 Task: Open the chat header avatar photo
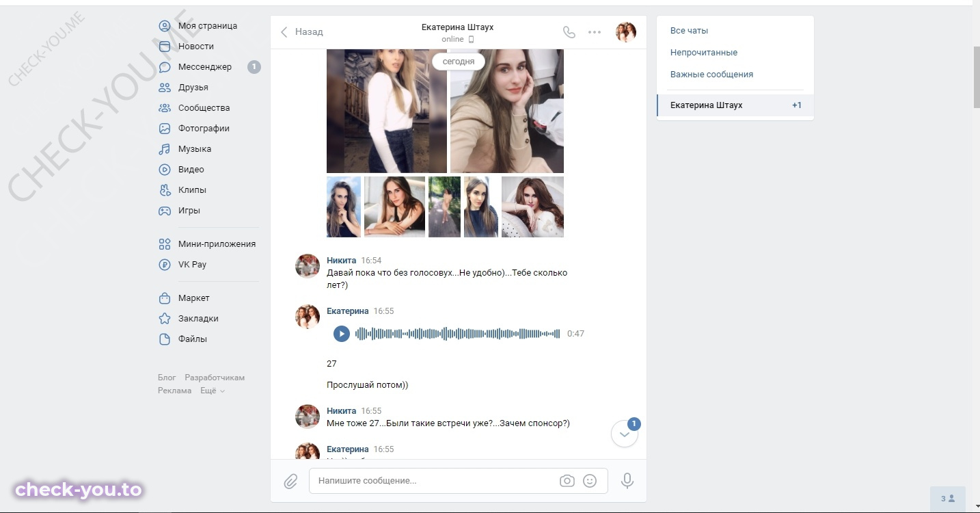626,32
